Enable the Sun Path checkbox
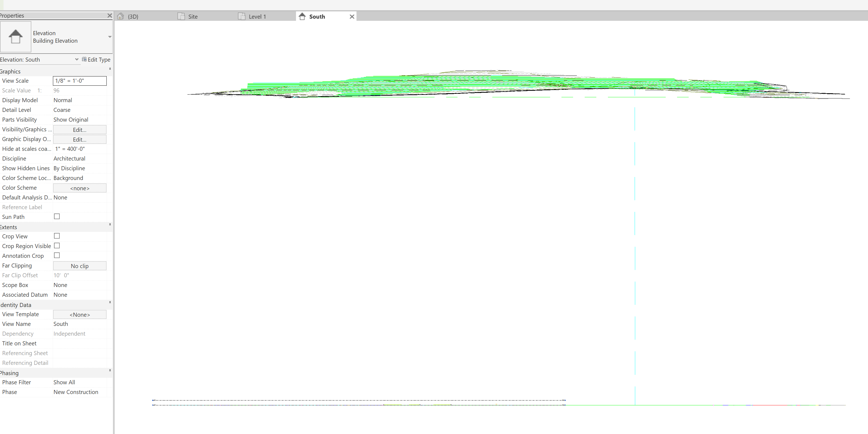 pos(57,216)
